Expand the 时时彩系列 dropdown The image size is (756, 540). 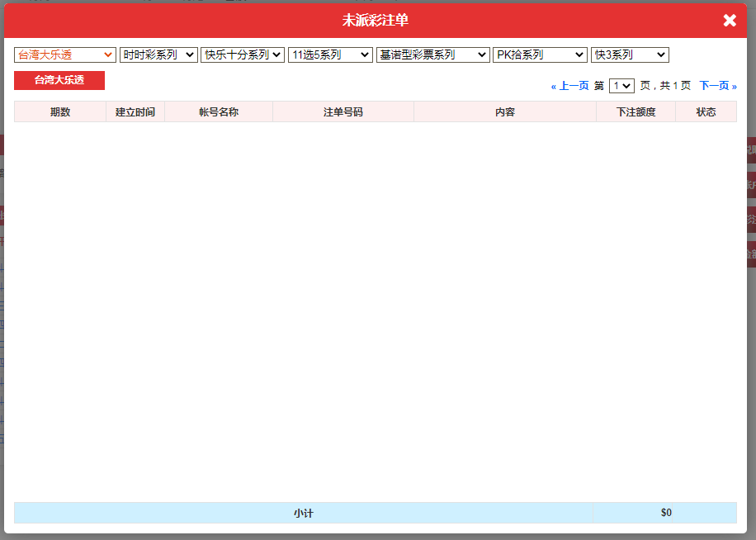pyautogui.click(x=158, y=54)
